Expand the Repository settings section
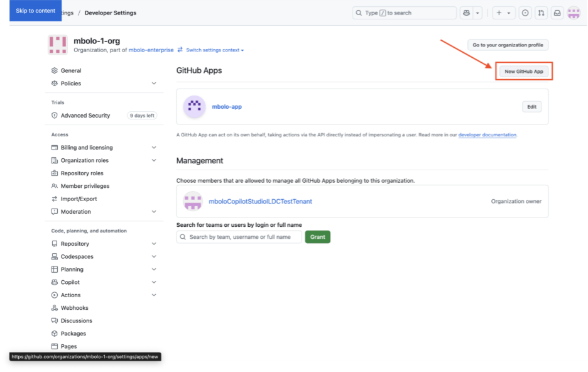Image resolution: width=588 pixels, height=372 pixels. tap(155, 243)
